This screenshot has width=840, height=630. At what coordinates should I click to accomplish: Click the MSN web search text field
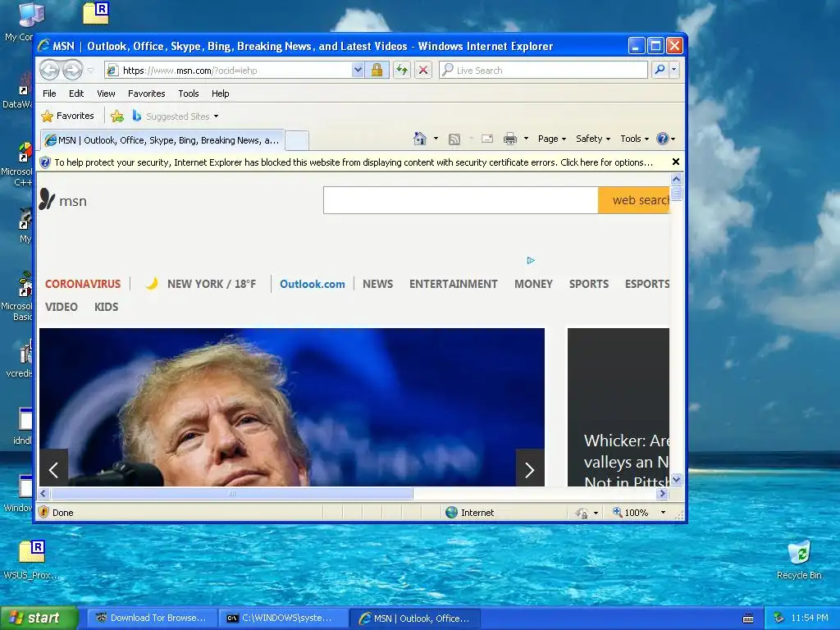(x=461, y=200)
